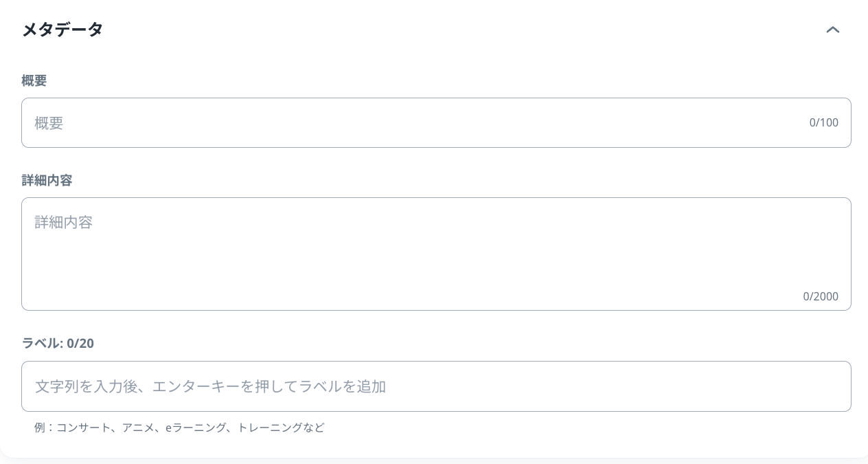Select the 詳細内容 placeholder text inside the textarea
Viewport: 868px width, 464px height.
coord(63,222)
